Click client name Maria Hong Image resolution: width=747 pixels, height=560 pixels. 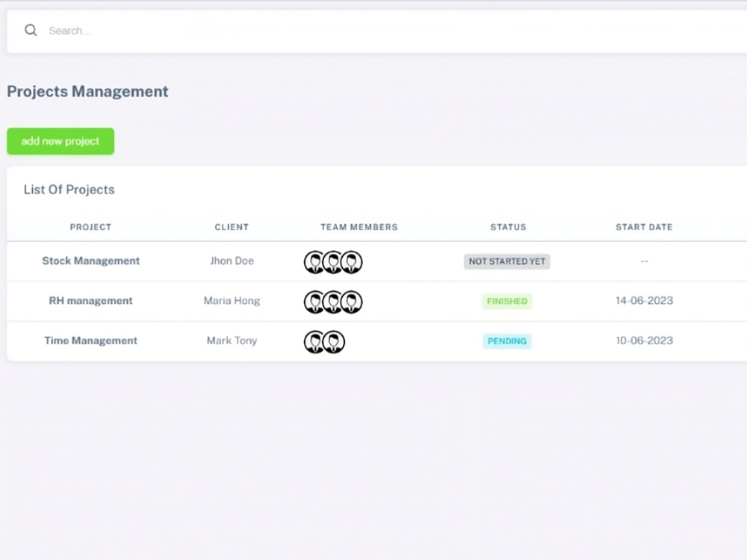click(232, 301)
